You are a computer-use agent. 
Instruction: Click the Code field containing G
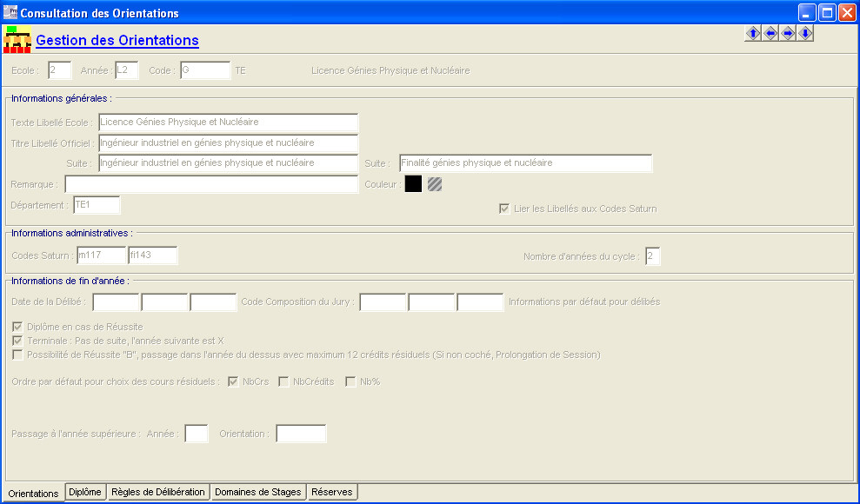point(206,70)
